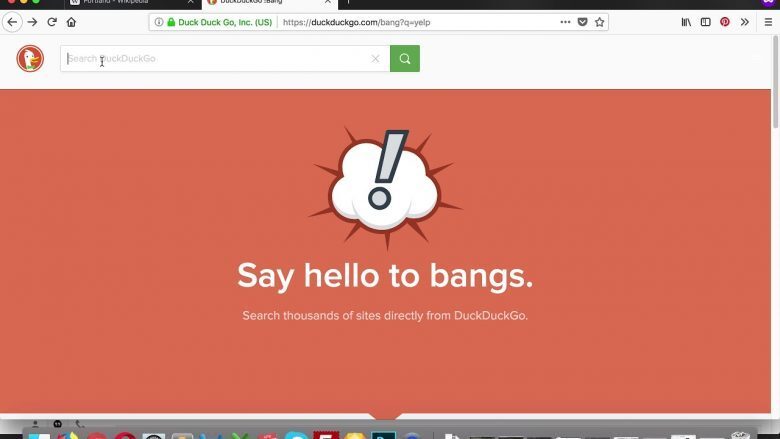
Task: Save page to Pocket
Action: pyautogui.click(x=582, y=22)
